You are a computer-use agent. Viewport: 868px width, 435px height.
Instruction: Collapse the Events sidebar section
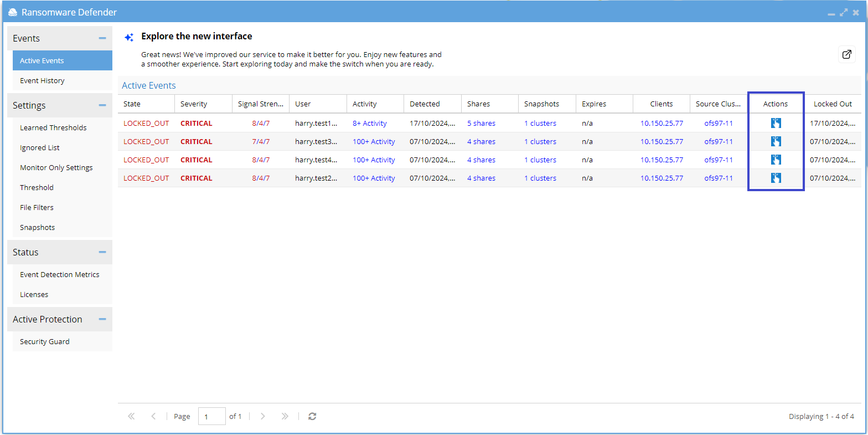coord(102,38)
